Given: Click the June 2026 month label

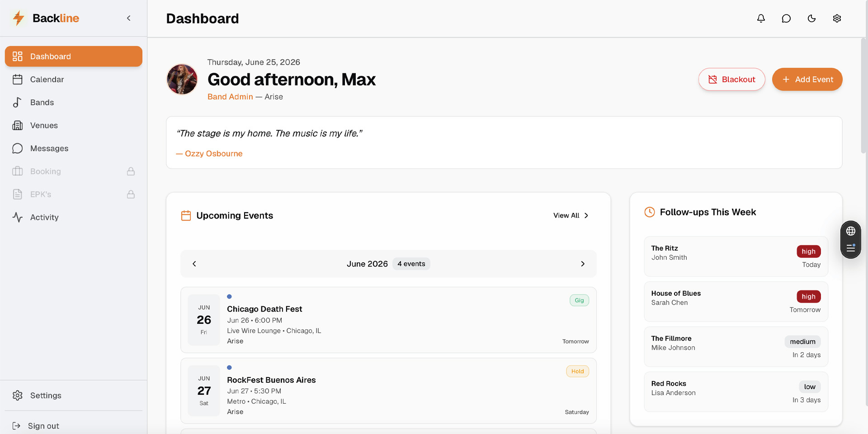Looking at the screenshot, I should (367, 264).
